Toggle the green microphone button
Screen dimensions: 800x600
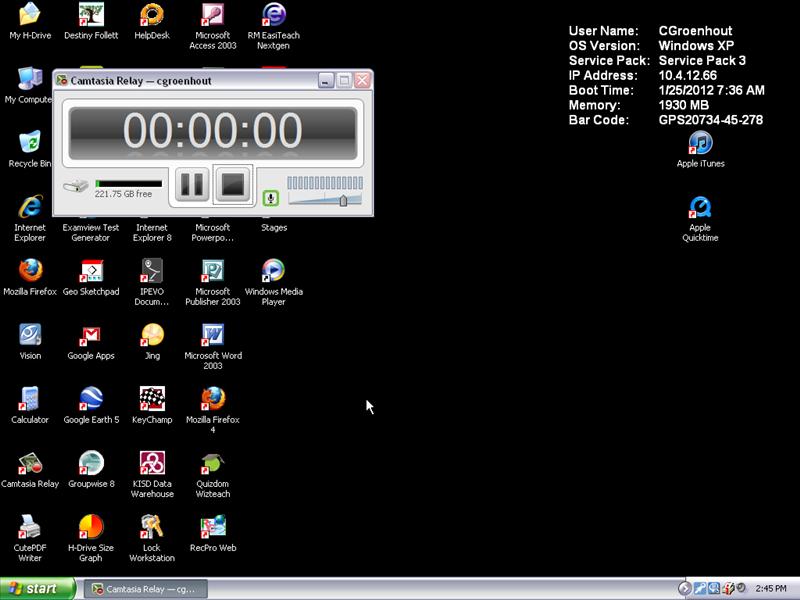click(x=271, y=198)
